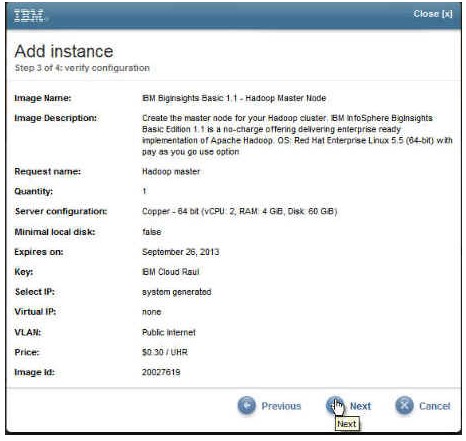Select the September 26, 2013 expiry date
Screen dimensions: 466x441
point(181,252)
